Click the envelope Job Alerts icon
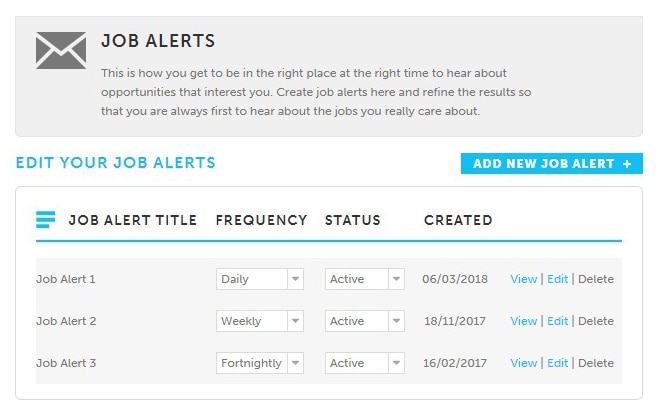The image size is (660, 419). [60, 50]
